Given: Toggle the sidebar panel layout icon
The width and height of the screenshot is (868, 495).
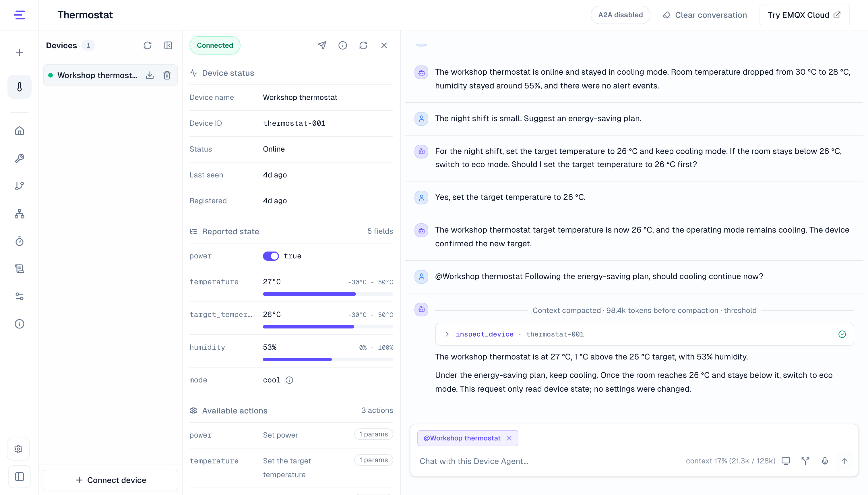Looking at the screenshot, I should pos(19,477).
